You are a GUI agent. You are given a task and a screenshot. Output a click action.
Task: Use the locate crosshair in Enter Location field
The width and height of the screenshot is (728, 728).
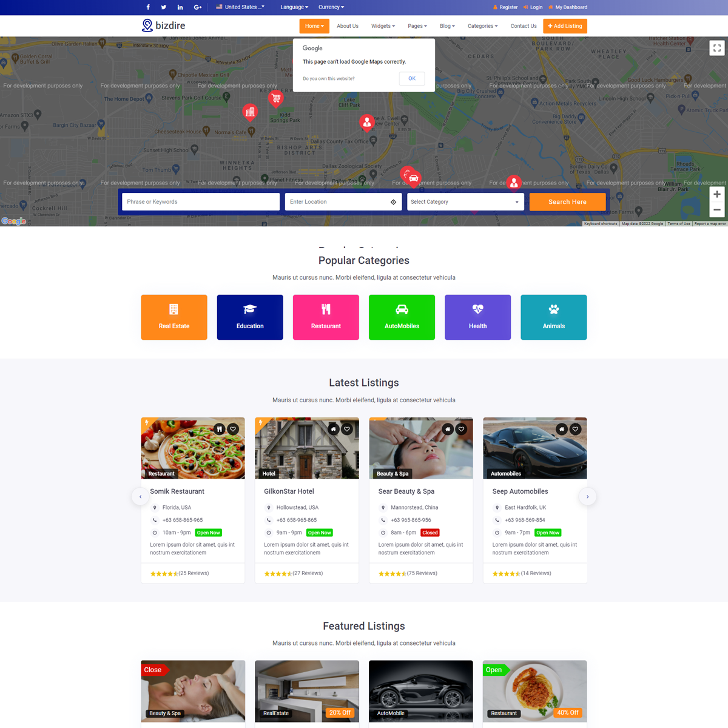[393, 201]
